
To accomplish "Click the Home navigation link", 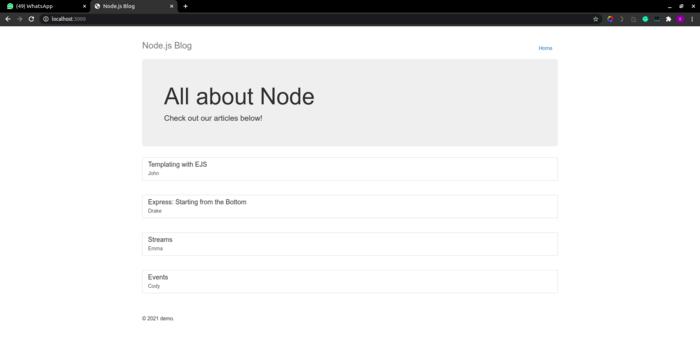I will [545, 48].
